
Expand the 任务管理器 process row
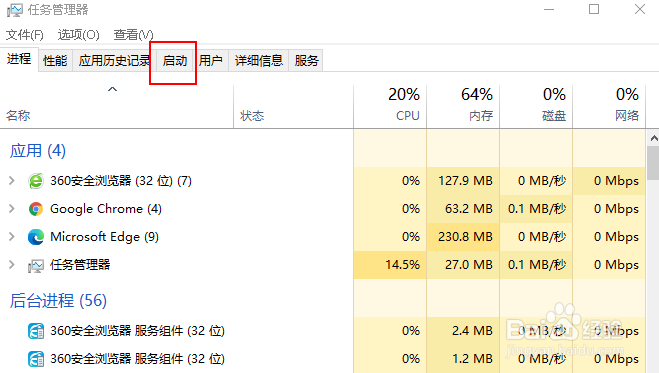[x=12, y=265]
